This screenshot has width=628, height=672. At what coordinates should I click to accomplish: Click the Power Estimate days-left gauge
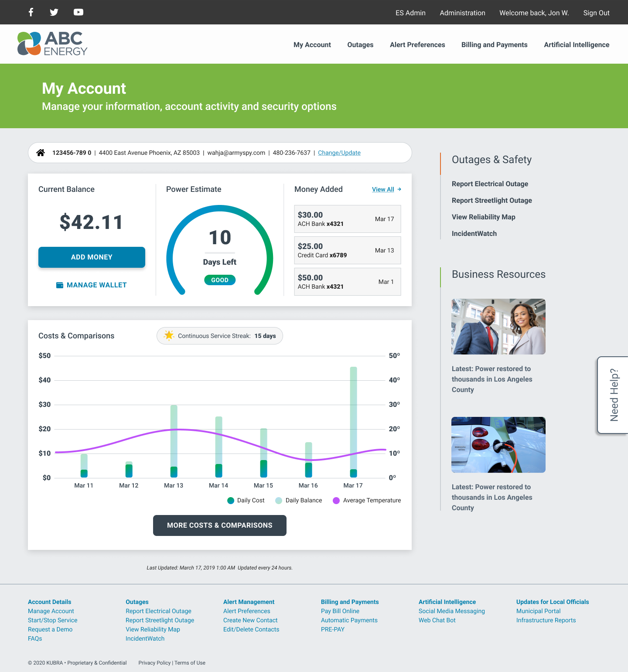[x=220, y=250]
